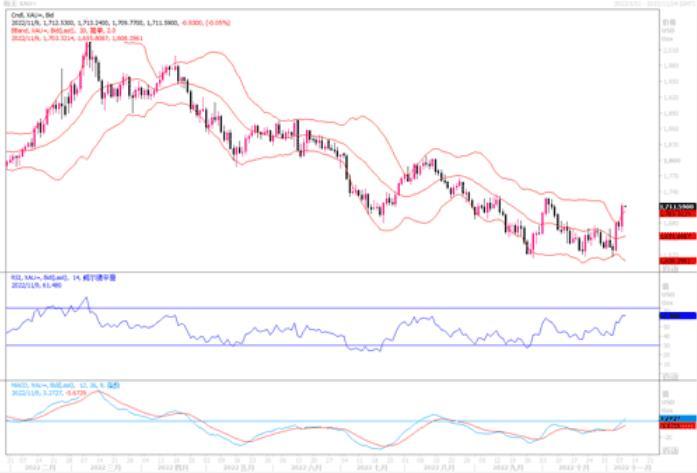The height and width of the screenshot is (473, 697).
Task: Select the RSI upper overbought horizontal line
Action: [300, 308]
